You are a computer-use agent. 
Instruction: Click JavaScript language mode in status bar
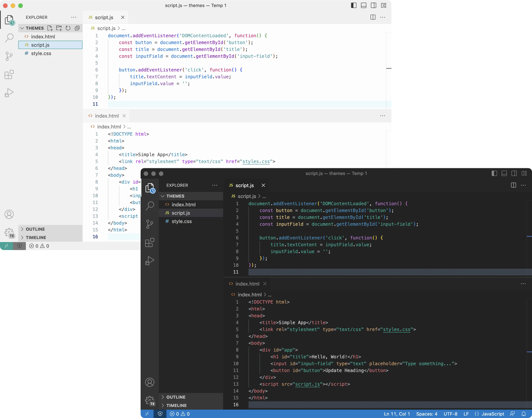coord(493,414)
